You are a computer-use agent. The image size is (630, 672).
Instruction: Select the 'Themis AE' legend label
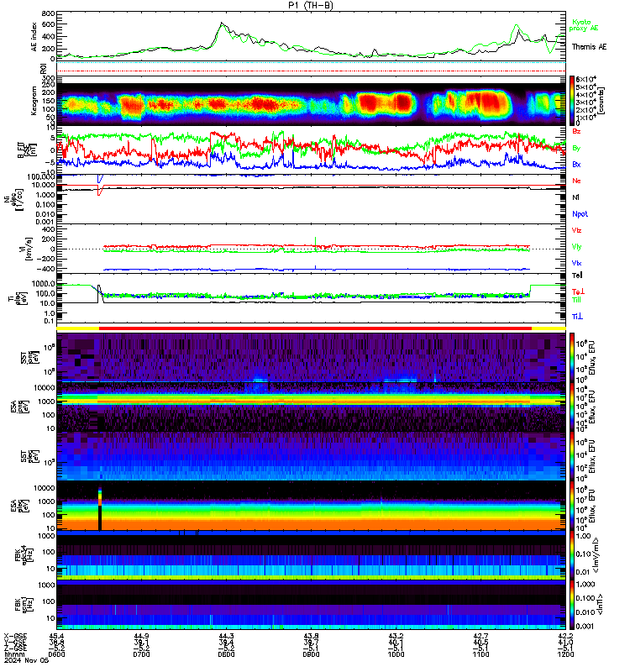coord(589,47)
